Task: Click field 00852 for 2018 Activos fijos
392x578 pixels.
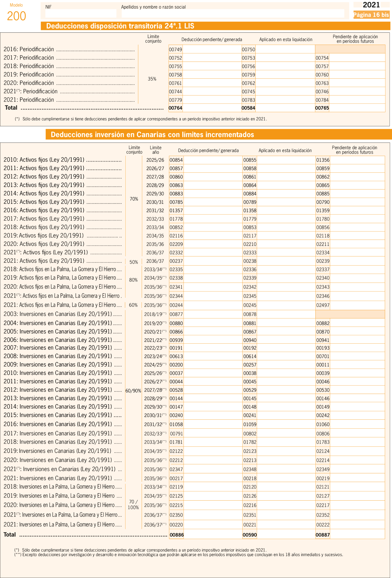Action: tap(213, 227)
